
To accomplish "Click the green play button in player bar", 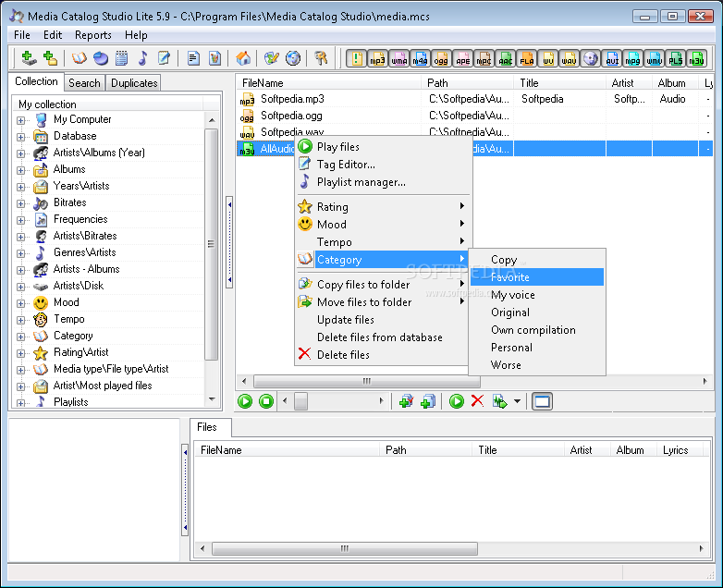I will [x=245, y=401].
